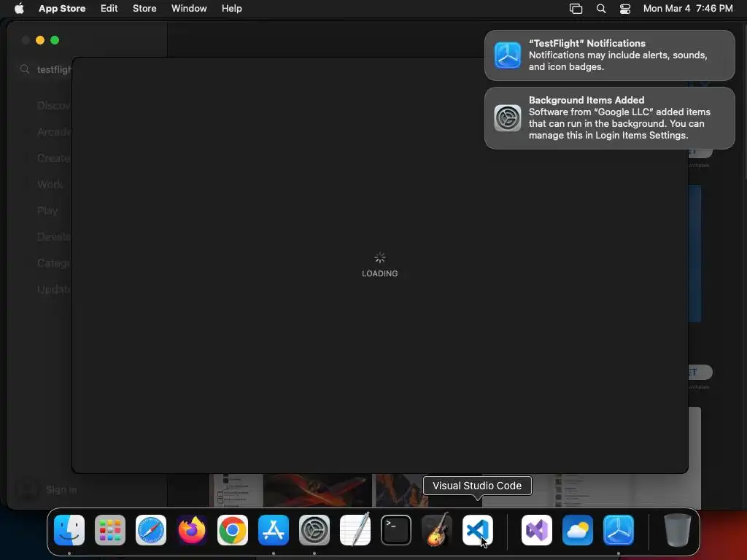The height and width of the screenshot is (560, 747).
Task: Launch Terminal from the Dock
Action: [396, 530]
